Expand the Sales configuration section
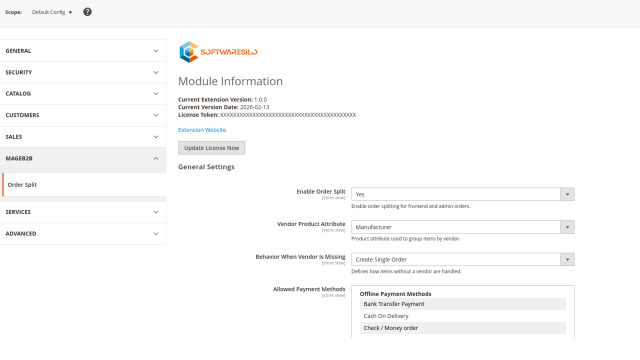Image resolution: width=640 pixels, height=360 pixels. pos(83,137)
